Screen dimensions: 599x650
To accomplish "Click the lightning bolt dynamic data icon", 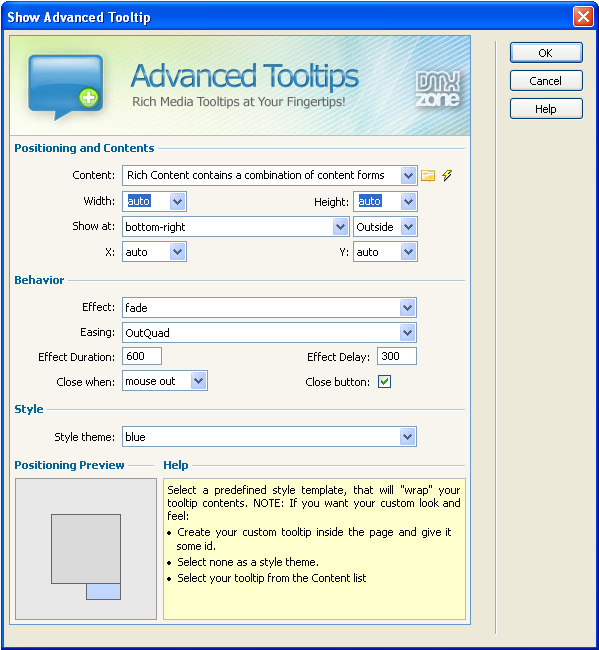I will [x=447, y=175].
